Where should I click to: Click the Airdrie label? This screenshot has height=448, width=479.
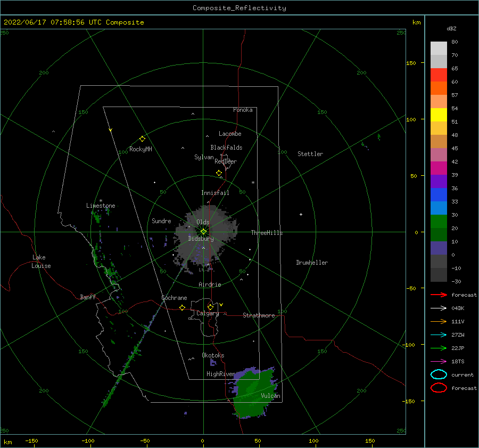coord(210,284)
